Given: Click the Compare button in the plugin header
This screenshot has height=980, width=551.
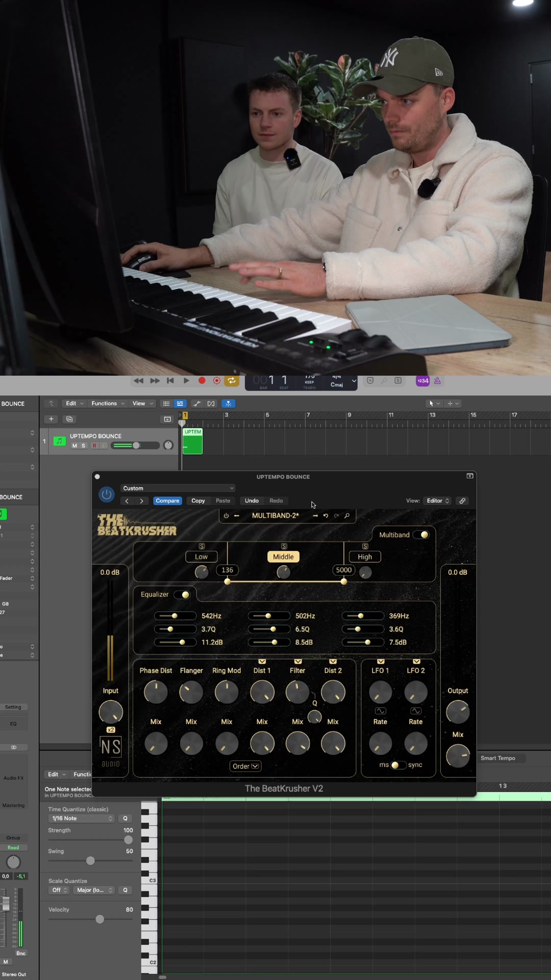Looking at the screenshot, I should click(x=167, y=501).
